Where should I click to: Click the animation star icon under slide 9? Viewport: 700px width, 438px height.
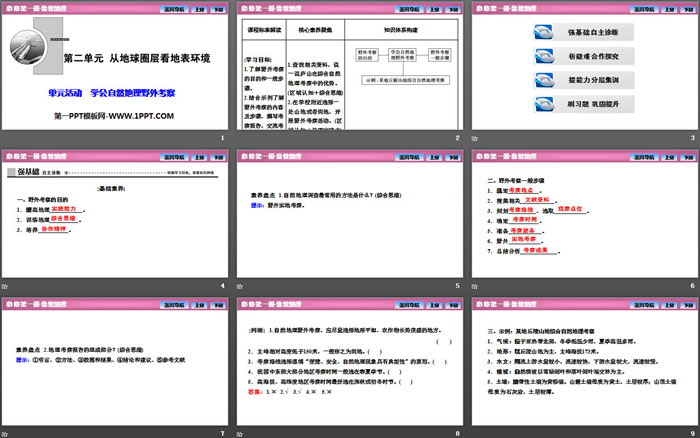pos(475,434)
